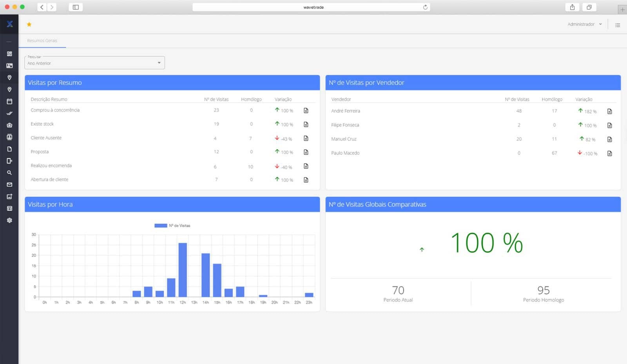Go back with browser back arrow
Viewport: 627px width, 364px height.
pyautogui.click(x=42, y=7)
